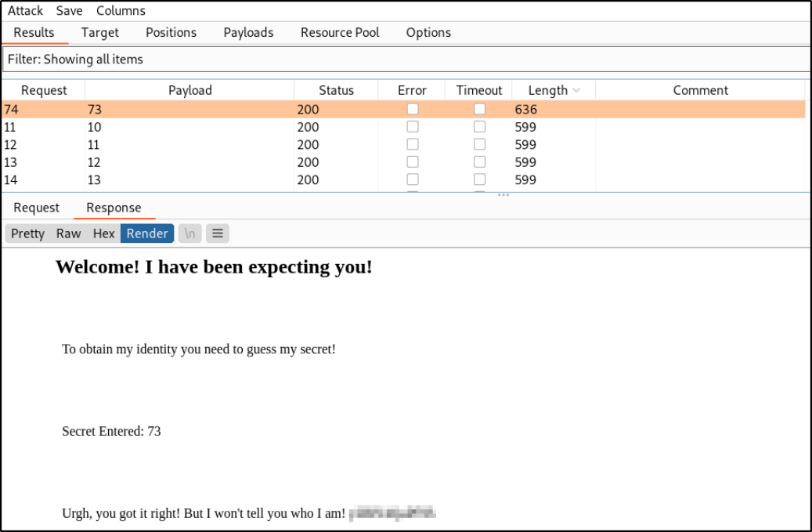Select the row with payload 13

tap(404, 179)
